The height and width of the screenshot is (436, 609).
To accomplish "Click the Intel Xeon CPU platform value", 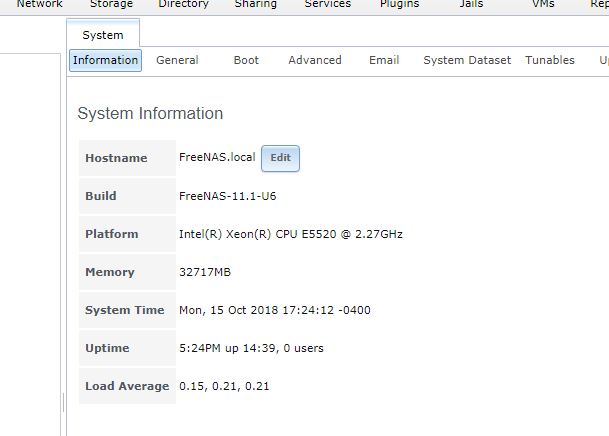I will point(291,234).
